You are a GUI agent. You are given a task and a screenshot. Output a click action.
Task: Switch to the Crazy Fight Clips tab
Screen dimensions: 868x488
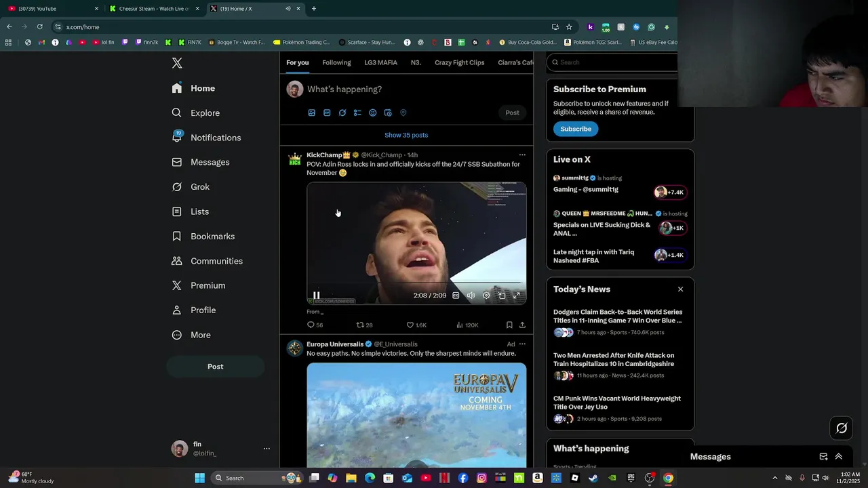460,63
